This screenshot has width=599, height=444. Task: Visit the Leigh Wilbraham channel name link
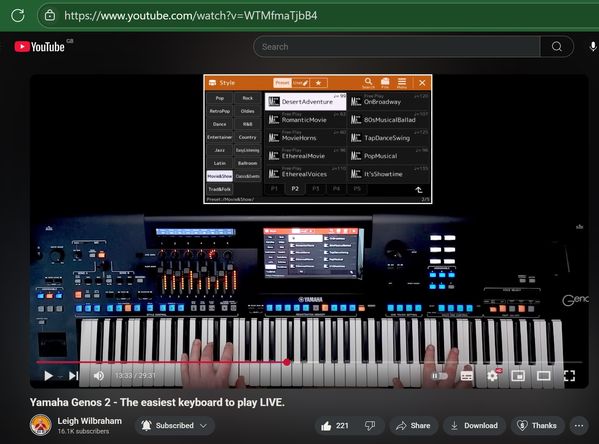(x=89, y=421)
